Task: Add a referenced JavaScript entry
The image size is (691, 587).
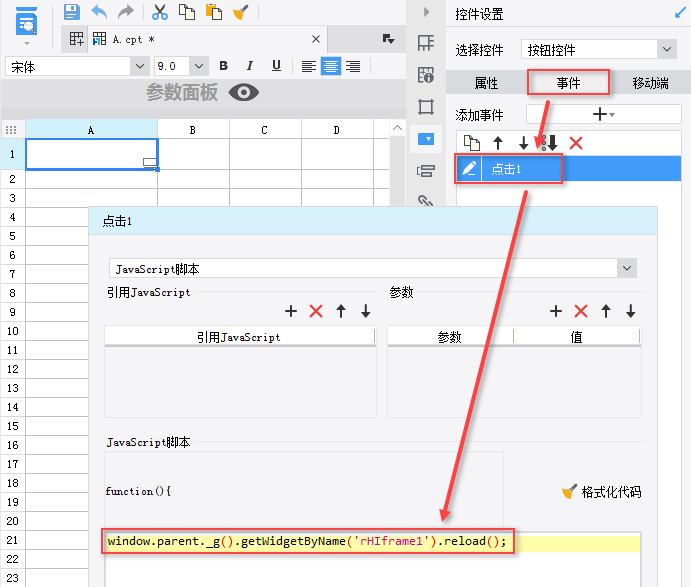Action: (291, 311)
